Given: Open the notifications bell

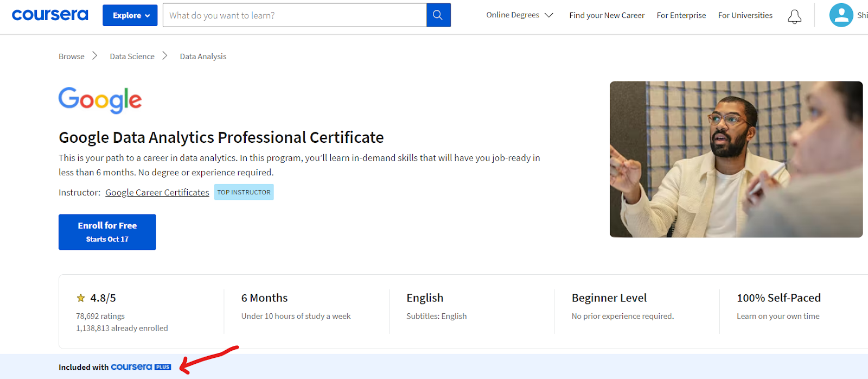Looking at the screenshot, I should pos(795,16).
